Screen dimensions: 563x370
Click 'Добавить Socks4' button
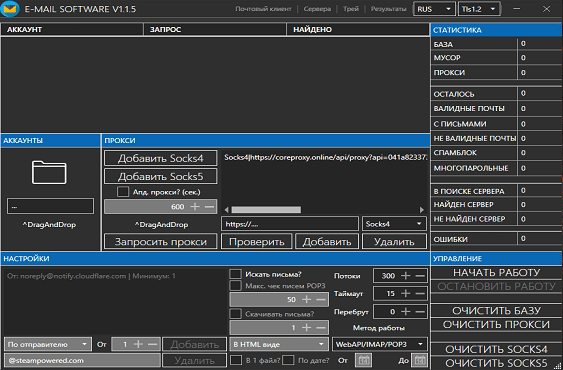[160, 158]
